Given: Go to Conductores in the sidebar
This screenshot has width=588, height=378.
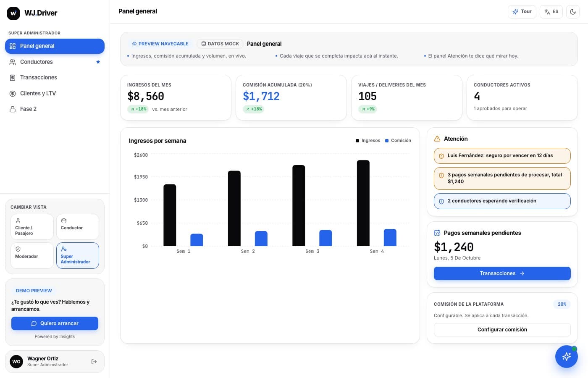Looking at the screenshot, I should pos(55,62).
